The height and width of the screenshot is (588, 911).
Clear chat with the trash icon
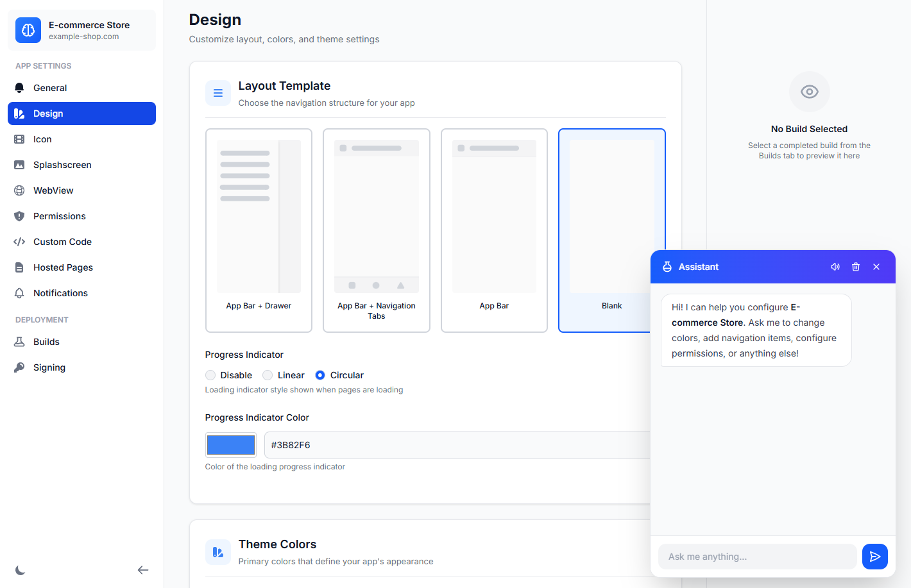pyautogui.click(x=856, y=267)
